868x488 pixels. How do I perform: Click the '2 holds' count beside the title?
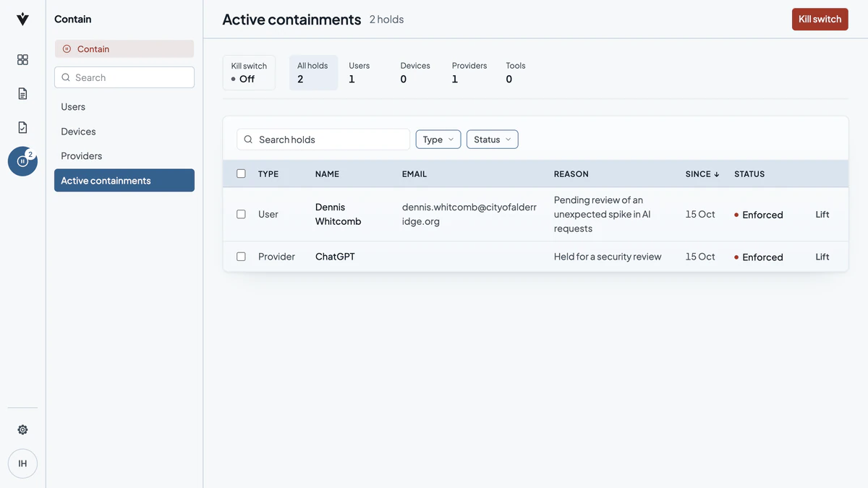coord(387,20)
